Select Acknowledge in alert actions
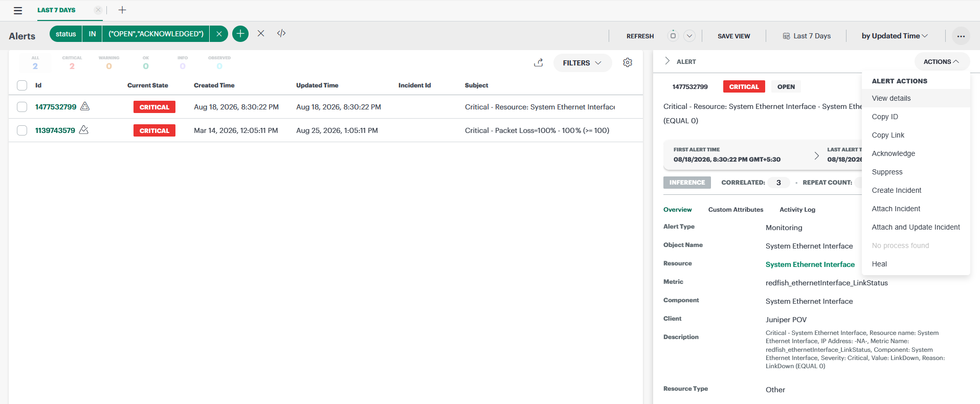 coord(916,153)
